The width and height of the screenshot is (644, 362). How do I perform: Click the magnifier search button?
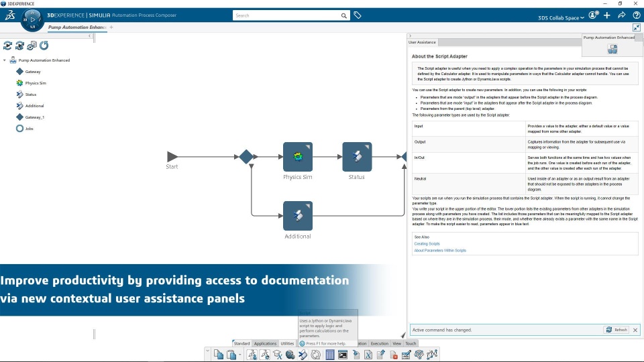tap(343, 15)
